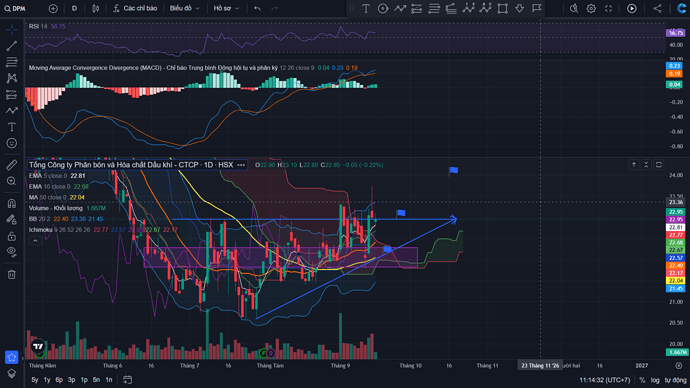The image size is (690, 388).
Task: Enter fullscreen mode
Action: (x=608, y=8)
